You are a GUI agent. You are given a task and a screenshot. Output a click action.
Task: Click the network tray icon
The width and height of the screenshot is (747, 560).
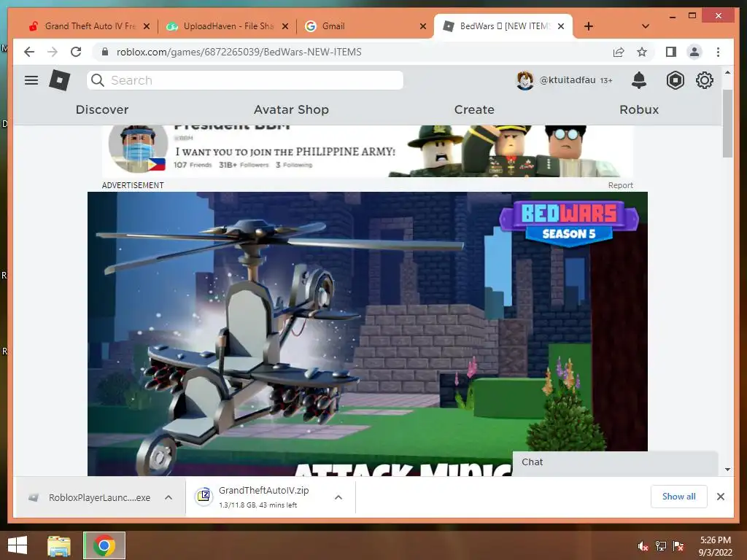(661, 546)
